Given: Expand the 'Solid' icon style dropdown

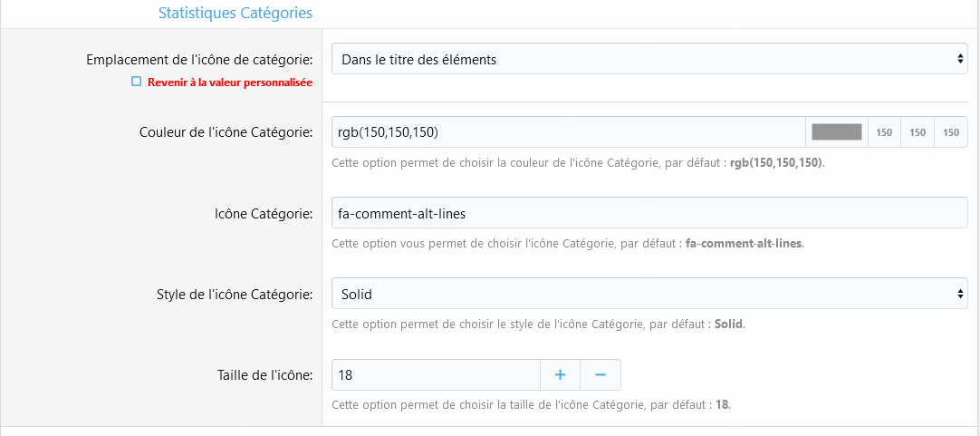Looking at the screenshot, I should (649, 294).
